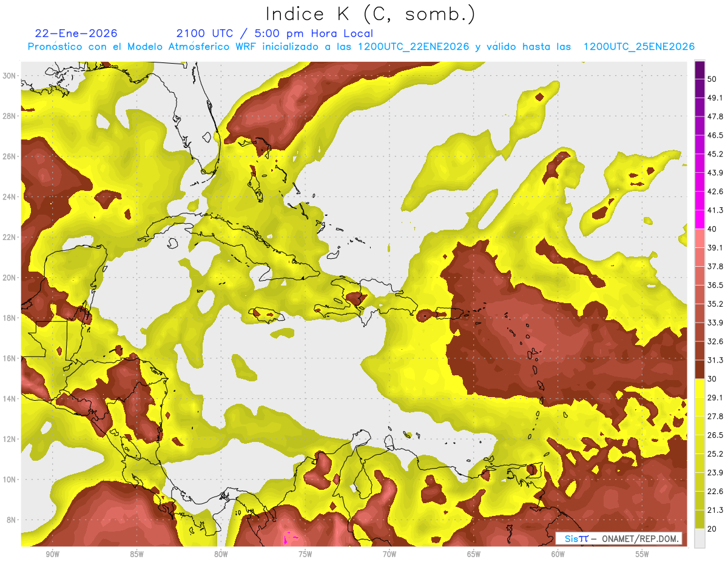The image size is (728, 562).
Task: Click the 50 value on the color scale
Action: point(712,79)
